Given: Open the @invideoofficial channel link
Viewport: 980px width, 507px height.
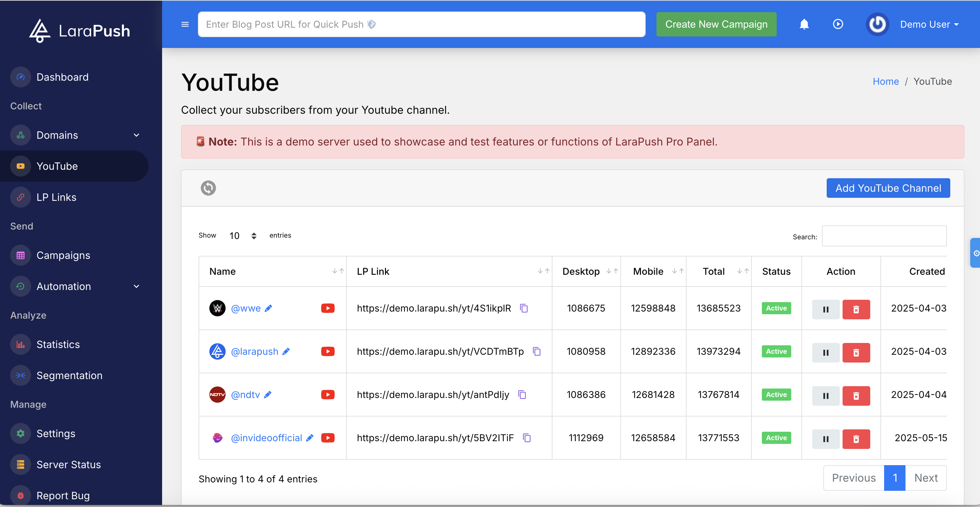Looking at the screenshot, I should [x=266, y=438].
